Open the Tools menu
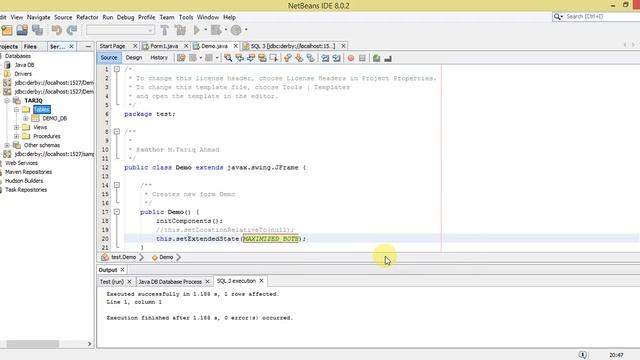Viewport: 640px width, 360px height. (x=186, y=17)
